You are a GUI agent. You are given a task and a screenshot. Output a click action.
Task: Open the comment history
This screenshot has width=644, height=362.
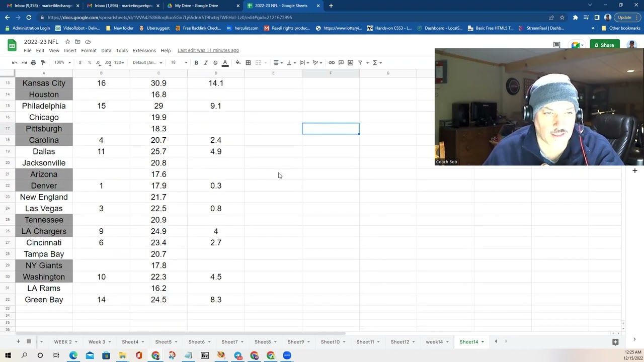pos(556,45)
